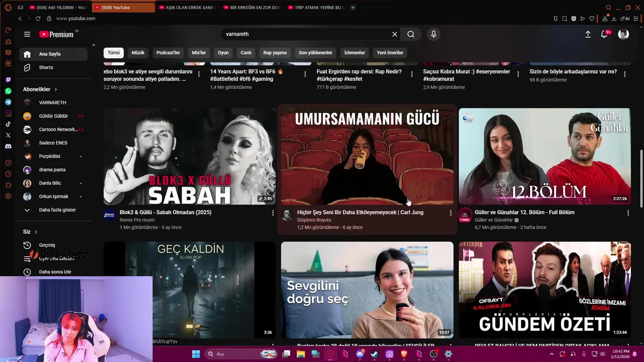Open options menu for Blok3 & Güllü video
This screenshot has height=362, width=644.
(273, 213)
